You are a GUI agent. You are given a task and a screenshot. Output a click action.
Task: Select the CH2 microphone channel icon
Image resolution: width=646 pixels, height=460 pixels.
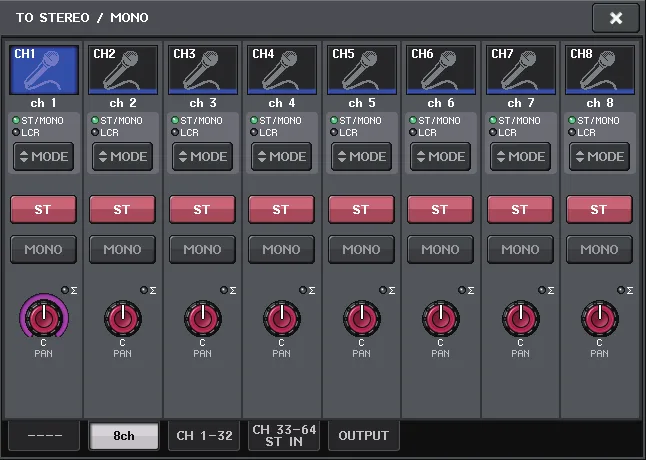pos(123,70)
